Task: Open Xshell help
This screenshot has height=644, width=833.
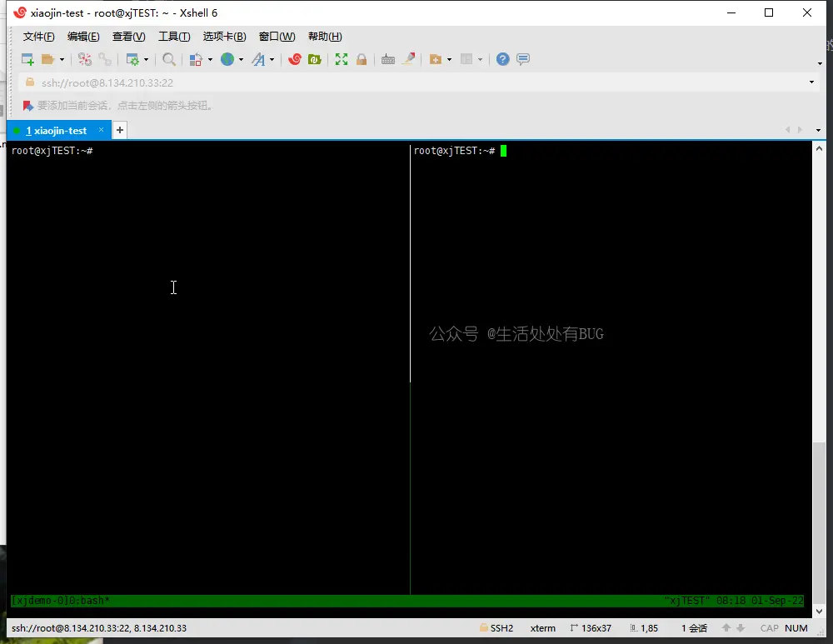Action: tap(501, 59)
